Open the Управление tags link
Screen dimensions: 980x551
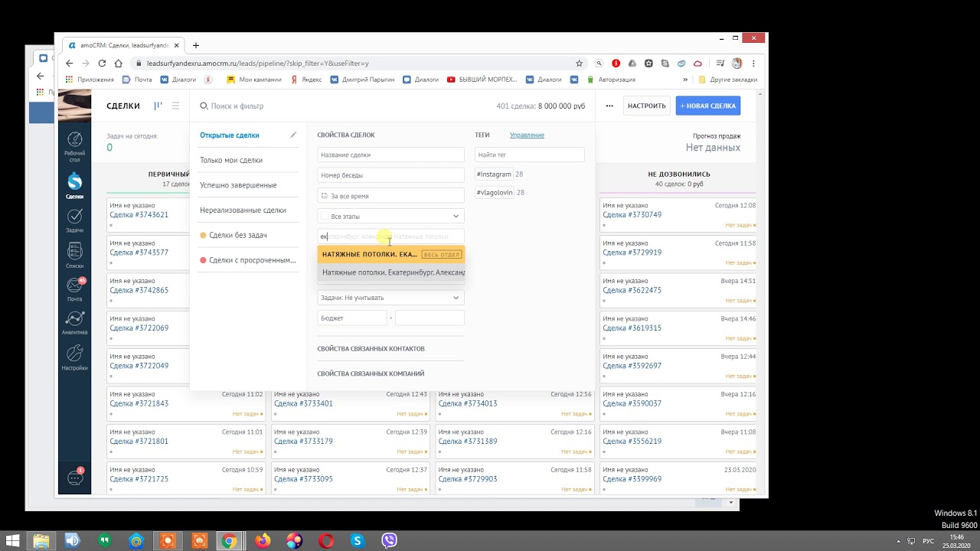point(527,135)
